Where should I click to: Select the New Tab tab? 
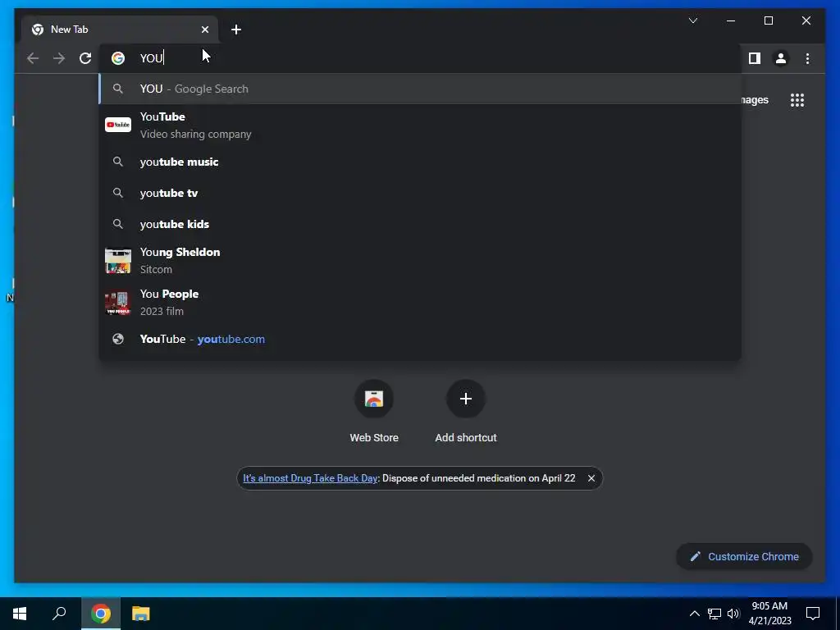(120, 30)
